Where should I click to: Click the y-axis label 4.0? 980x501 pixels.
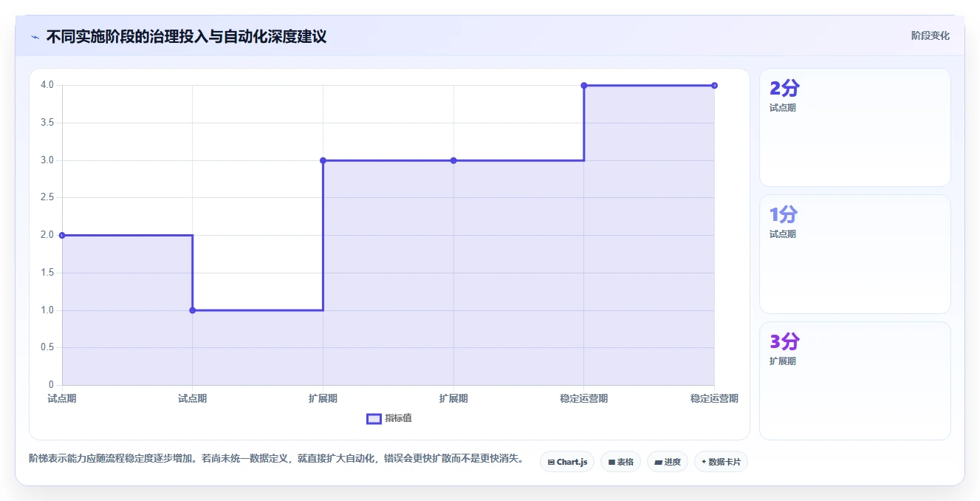tap(47, 85)
